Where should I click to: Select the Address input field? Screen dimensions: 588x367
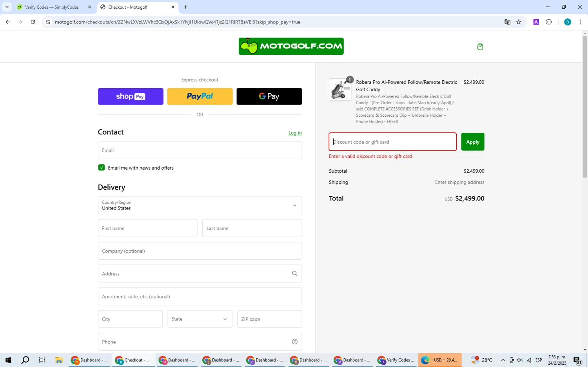pyautogui.click(x=200, y=274)
